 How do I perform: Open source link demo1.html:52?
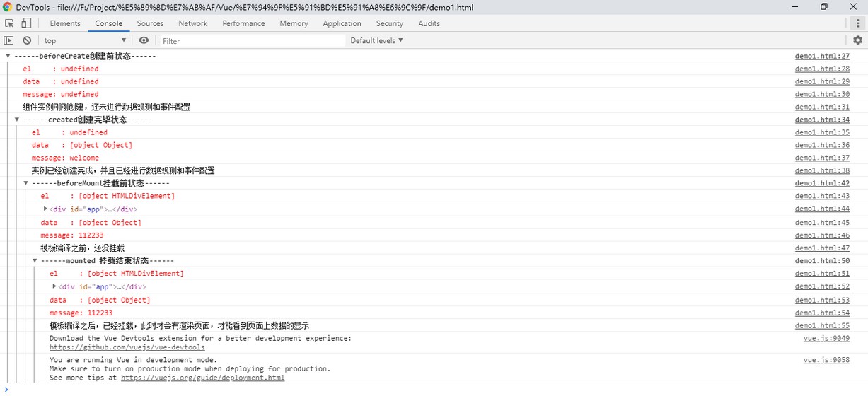[x=822, y=286]
